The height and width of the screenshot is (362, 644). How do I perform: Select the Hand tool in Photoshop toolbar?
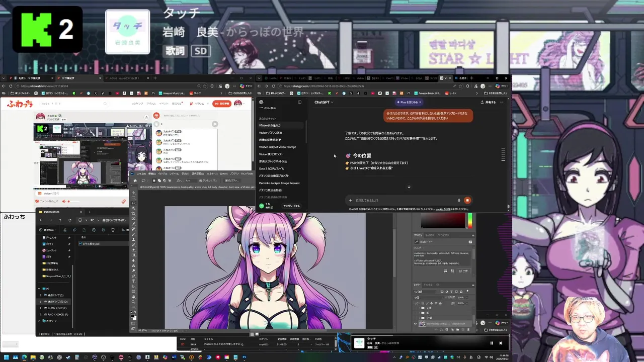(x=133, y=297)
